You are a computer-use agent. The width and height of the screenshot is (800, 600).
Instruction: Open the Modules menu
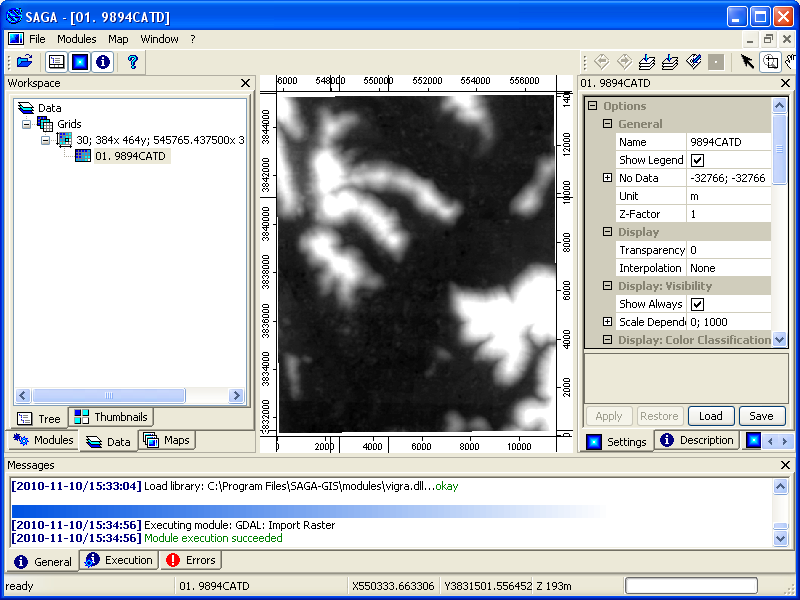point(77,39)
